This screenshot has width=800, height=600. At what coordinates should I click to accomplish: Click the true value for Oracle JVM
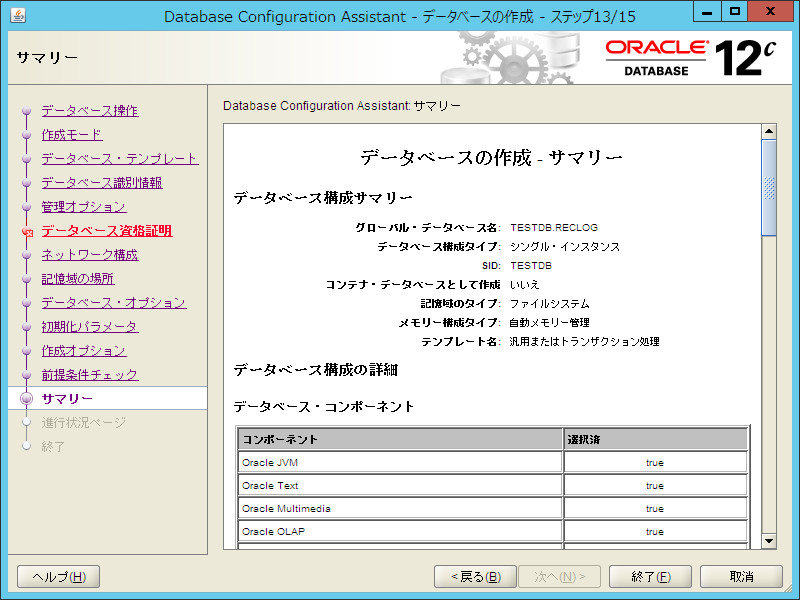655,463
